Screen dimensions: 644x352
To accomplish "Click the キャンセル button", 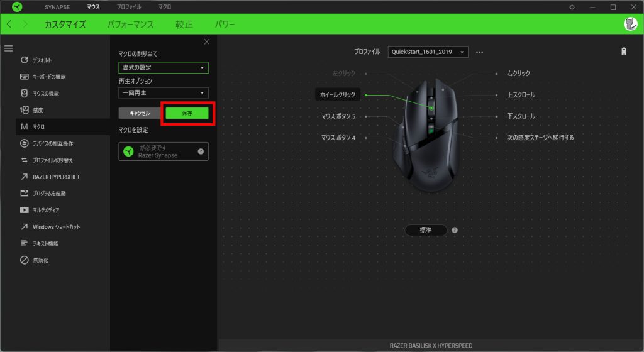I will click(x=140, y=113).
